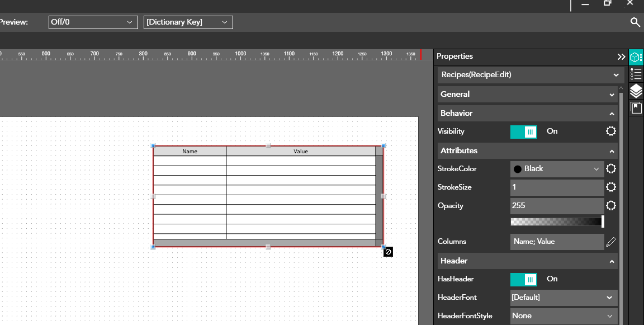The height and width of the screenshot is (325, 644).
Task: Open dynamic settings for Visibility
Action: (611, 131)
